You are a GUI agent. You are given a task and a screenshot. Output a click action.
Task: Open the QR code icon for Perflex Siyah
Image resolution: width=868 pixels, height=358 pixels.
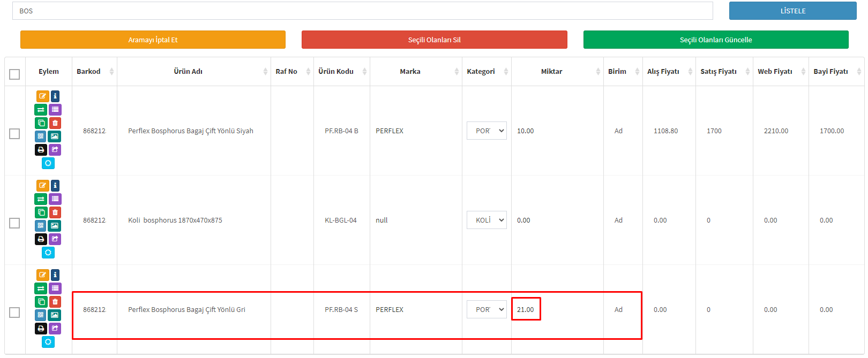point(41,136)
